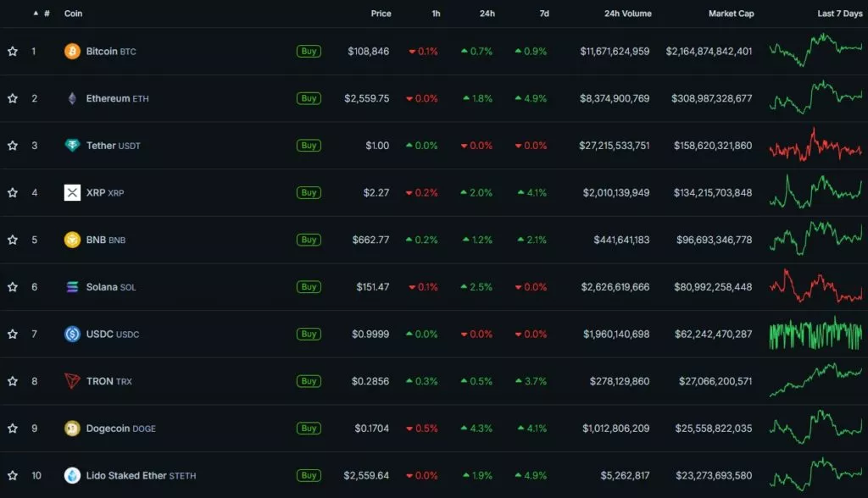Image resolution: width=868 pixels, height=498 pixels.
Task: Click the Tether green logo icon
Action: point(72,146)
